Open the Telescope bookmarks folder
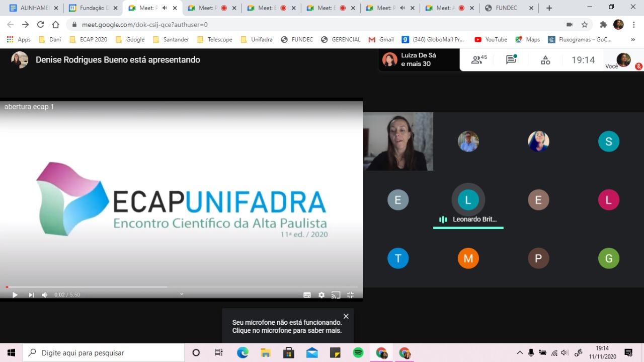Image resolution: width=644 pixels, height=362 pixels. pos(215,39)
